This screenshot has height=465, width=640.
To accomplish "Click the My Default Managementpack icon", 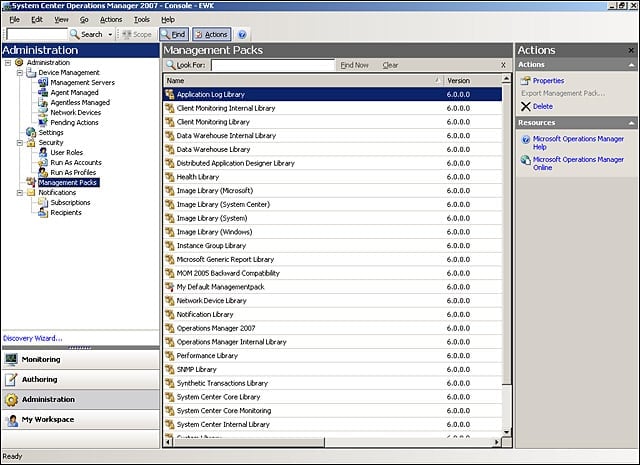I will 170,287.
